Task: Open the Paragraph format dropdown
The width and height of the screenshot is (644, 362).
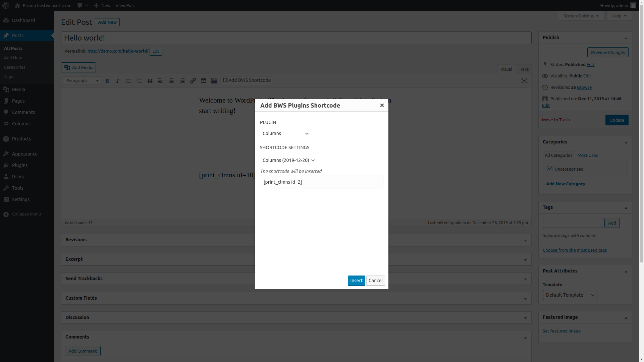Action: click(x=82, y=81)
